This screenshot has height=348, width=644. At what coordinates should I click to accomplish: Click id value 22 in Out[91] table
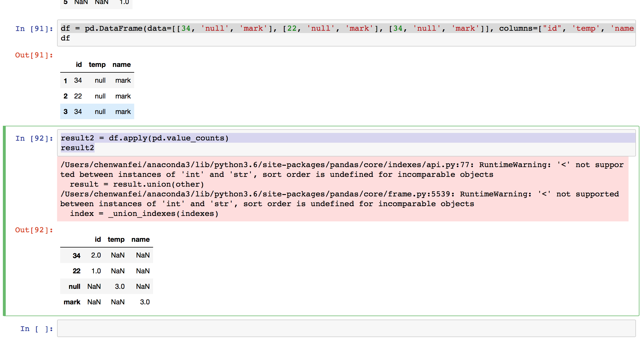[78, 96]
